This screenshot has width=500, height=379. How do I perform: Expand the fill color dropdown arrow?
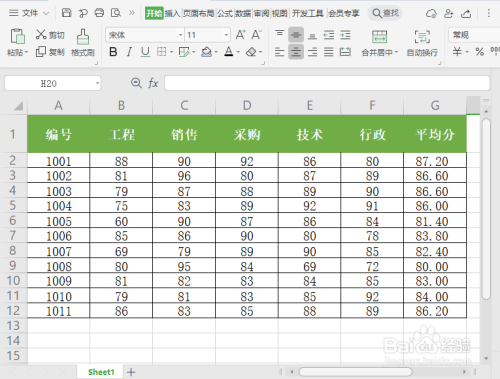click(x=216, y=52)
